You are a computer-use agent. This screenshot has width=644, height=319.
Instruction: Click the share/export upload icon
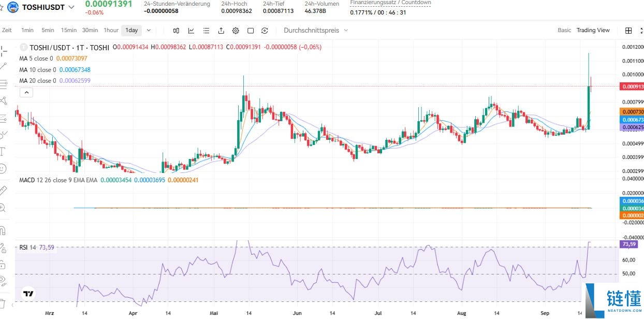(x=222, y=31)
